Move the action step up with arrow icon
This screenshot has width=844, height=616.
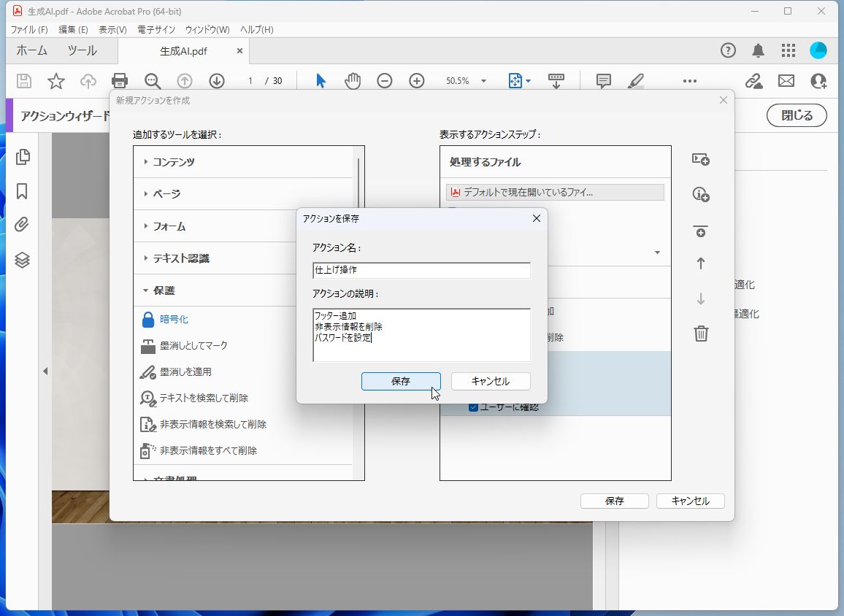[700, 263]
